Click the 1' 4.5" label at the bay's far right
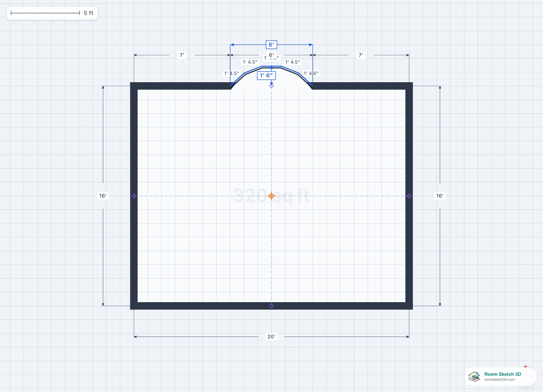This screenshot has width=543, height=392. point(311,73)
